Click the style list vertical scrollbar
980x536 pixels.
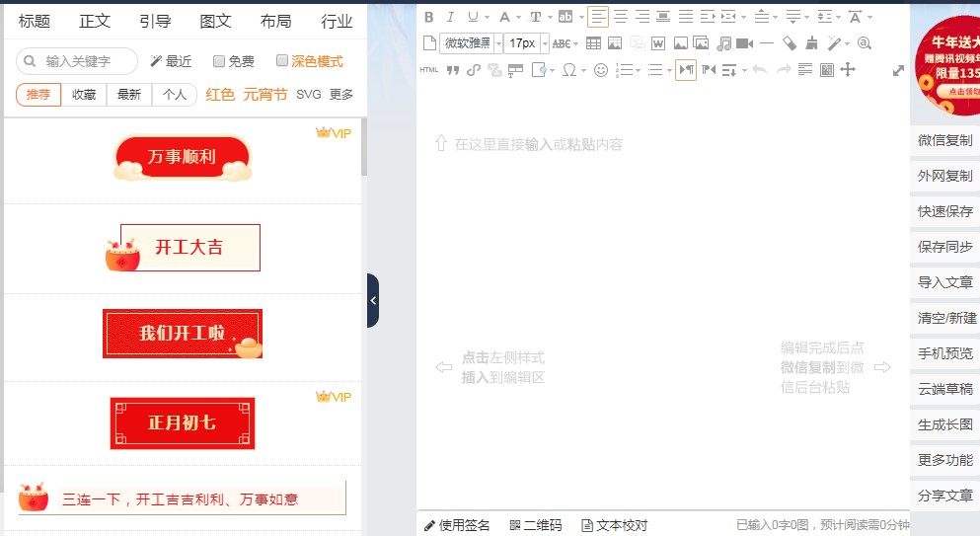pyautogui.click(x=364, y=147)
